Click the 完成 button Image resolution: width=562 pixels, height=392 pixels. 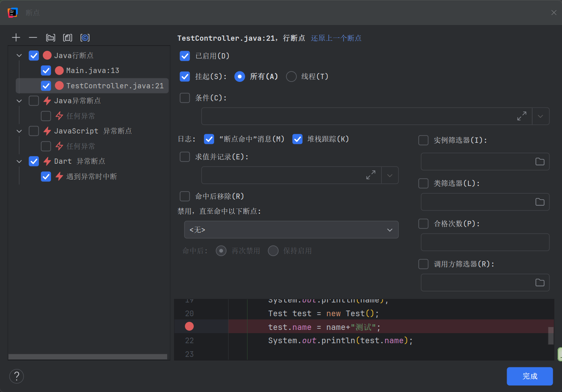point(530,376)
